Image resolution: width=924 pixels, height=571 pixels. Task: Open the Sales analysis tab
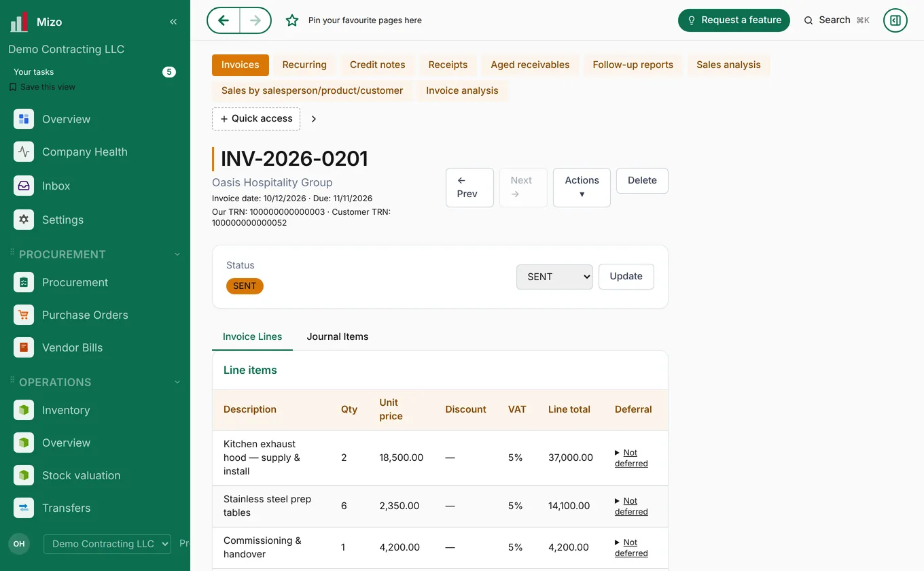[728, 65]
